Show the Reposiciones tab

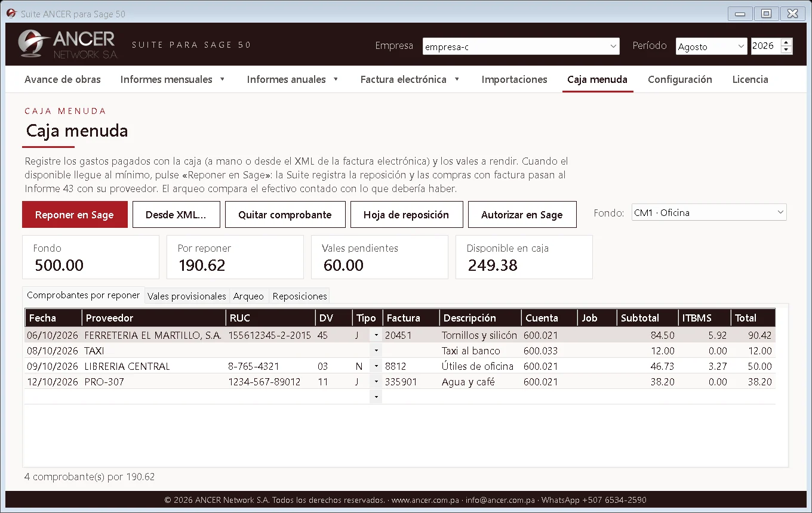[x=300, y=296]
